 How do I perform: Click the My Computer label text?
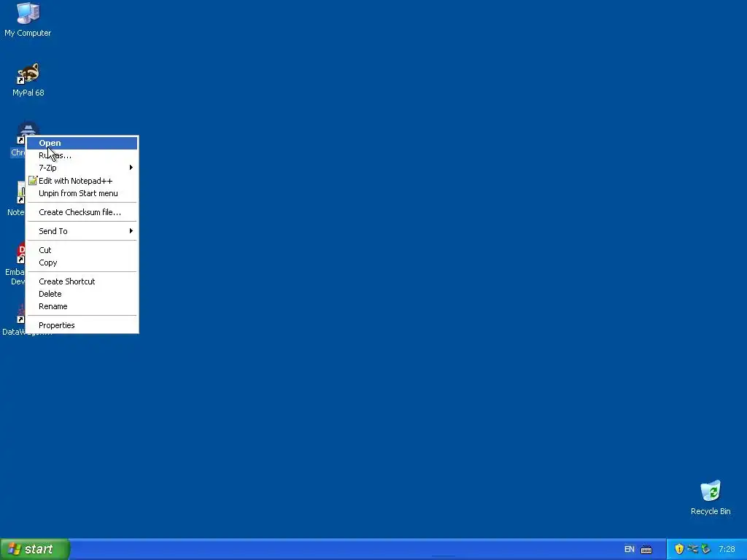[x=28, y=33]
